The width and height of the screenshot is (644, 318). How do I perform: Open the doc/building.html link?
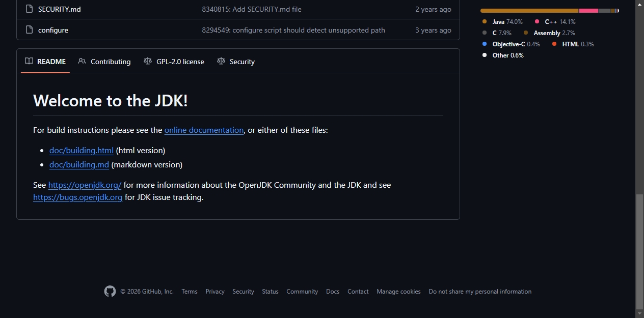[82, 150]
